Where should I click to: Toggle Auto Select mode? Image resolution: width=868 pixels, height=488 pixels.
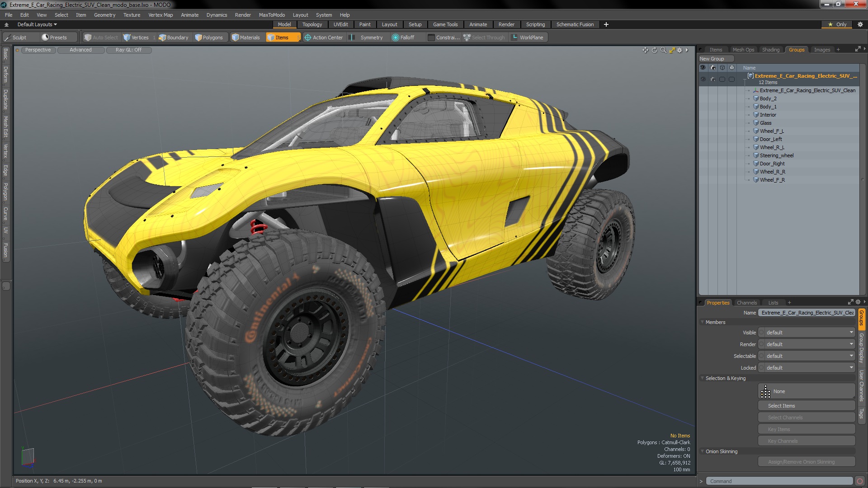pyautogui.click(x=101, y=38)
